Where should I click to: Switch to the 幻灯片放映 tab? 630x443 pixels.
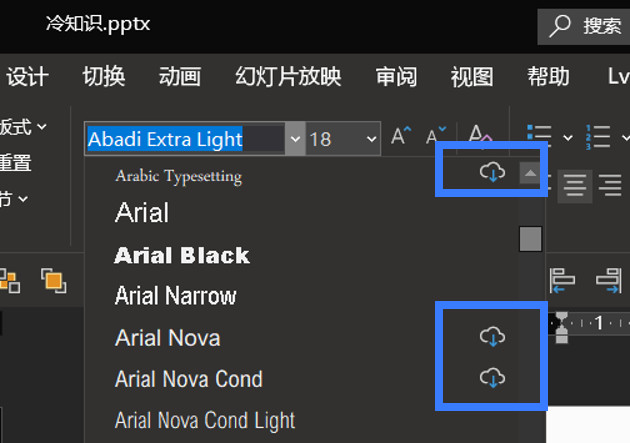coord(288,76)
